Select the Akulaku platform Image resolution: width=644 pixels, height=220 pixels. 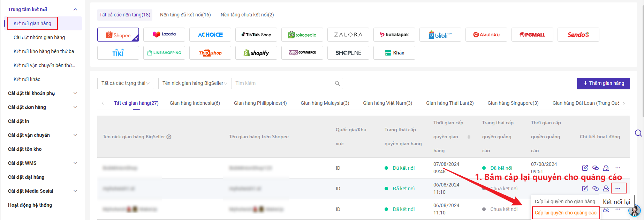tap(486, 35)
